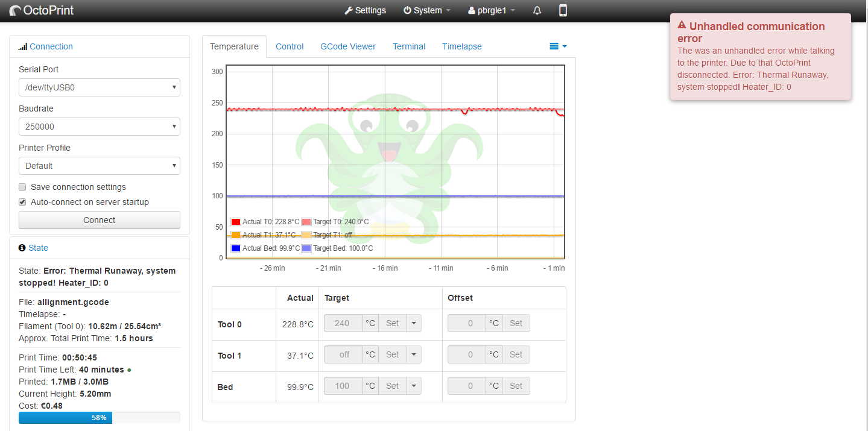Click the signal bars Connection icon

[x=23, y=46]
